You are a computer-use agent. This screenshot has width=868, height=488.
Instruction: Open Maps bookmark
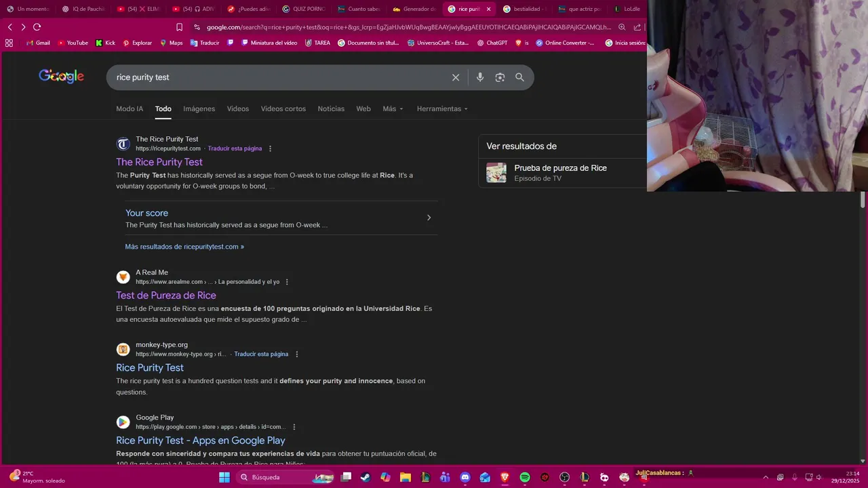pos(172,43)
